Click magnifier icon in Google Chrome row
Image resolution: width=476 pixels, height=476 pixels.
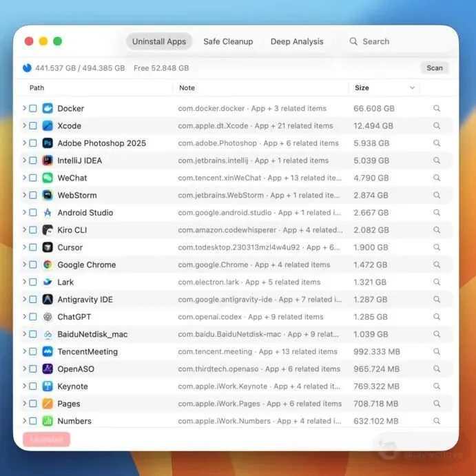[x=437, y=265]
